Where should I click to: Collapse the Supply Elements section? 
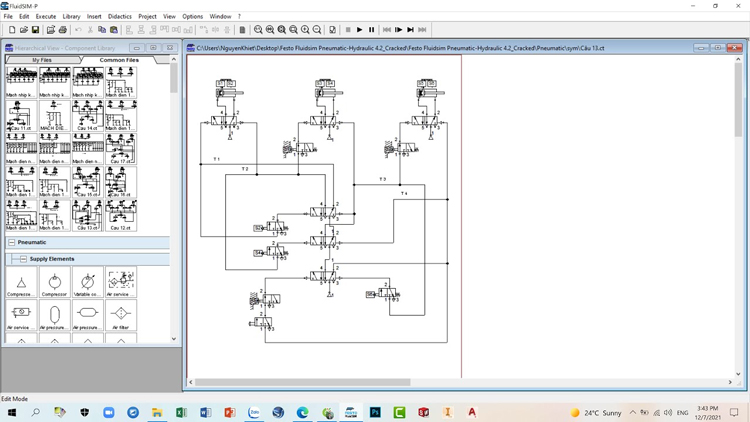click(x=24, y=259)
